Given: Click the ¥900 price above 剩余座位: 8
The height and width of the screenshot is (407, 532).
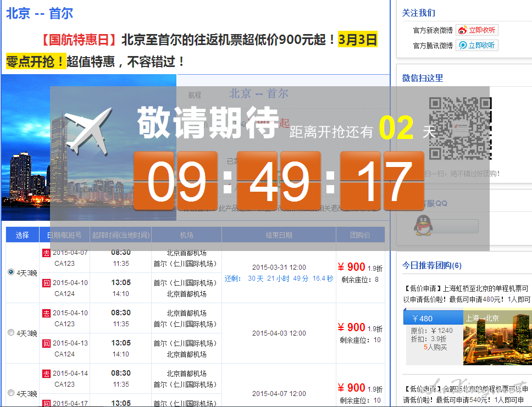Looking at the screenshot, I should [352, 267].
